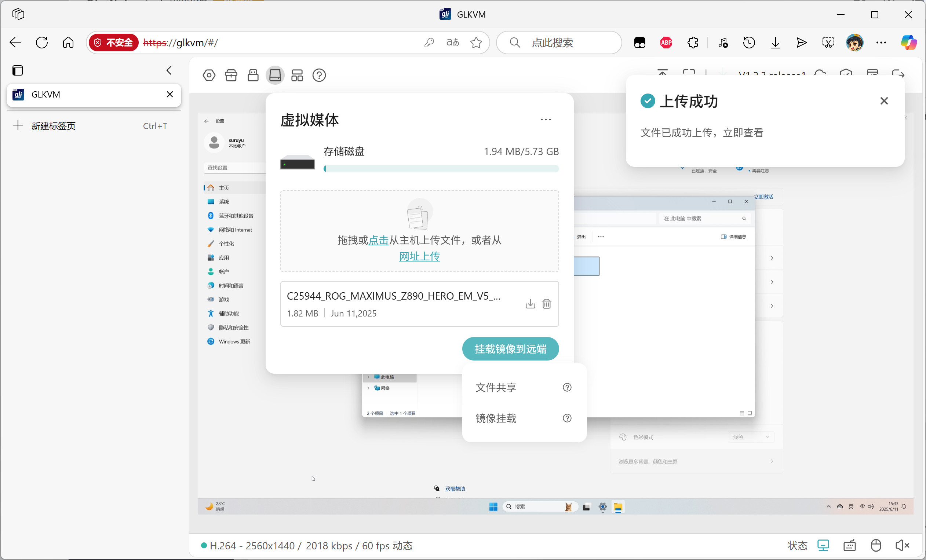Open the AdBlock Plus extension icon
Image resolution: width=926 pixels, height=560 pixels.
tap(666, 43)
